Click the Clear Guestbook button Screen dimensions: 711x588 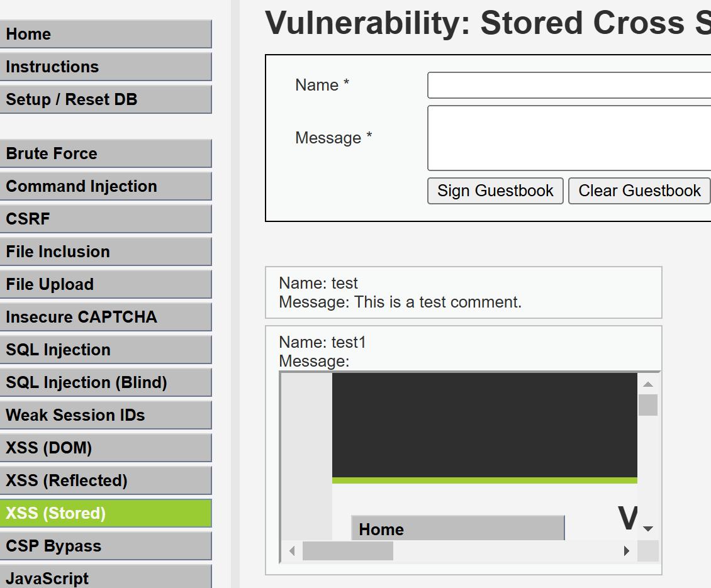639,191
